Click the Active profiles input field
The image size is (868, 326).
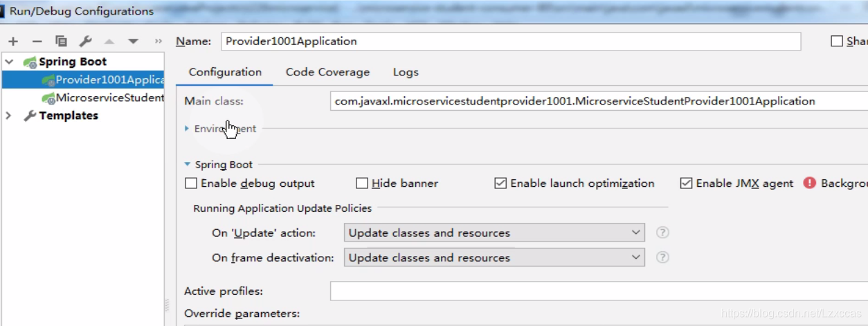(599, 291)
